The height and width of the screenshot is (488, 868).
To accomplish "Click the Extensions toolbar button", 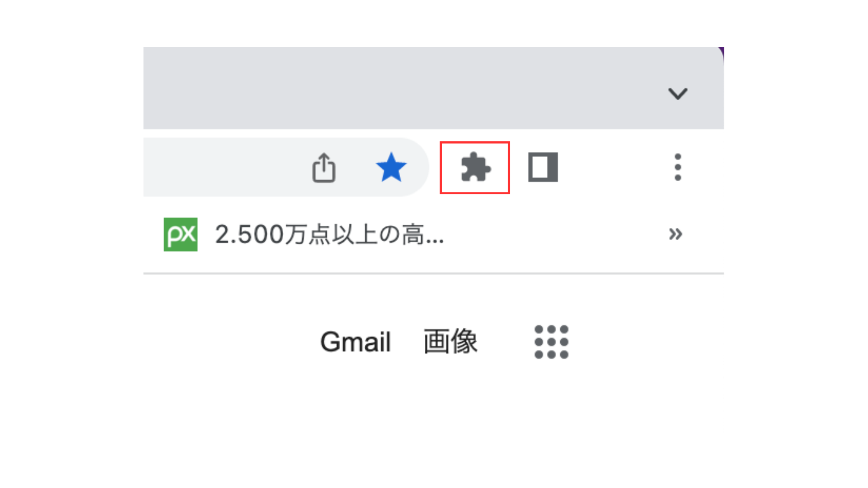I will [x=475, y=167].
